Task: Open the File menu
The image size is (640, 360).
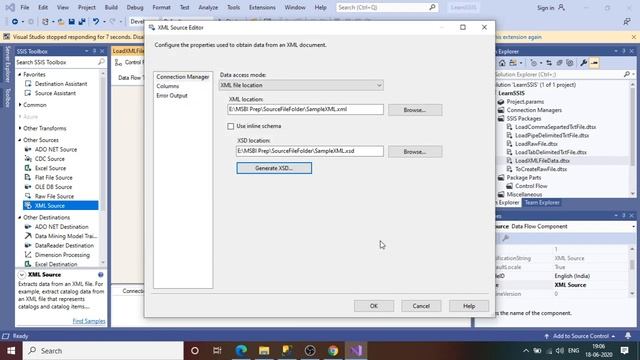Action: (x=24, y=7)
